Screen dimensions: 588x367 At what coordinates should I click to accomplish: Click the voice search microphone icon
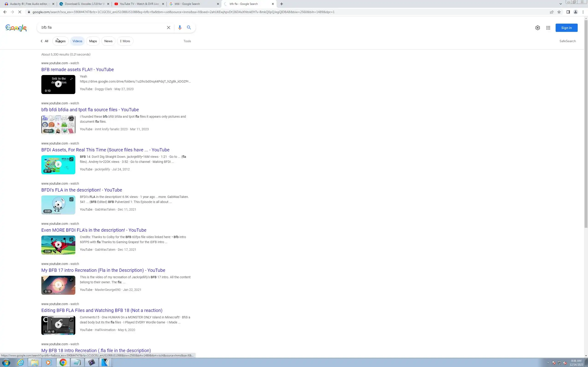pos(180,28)
